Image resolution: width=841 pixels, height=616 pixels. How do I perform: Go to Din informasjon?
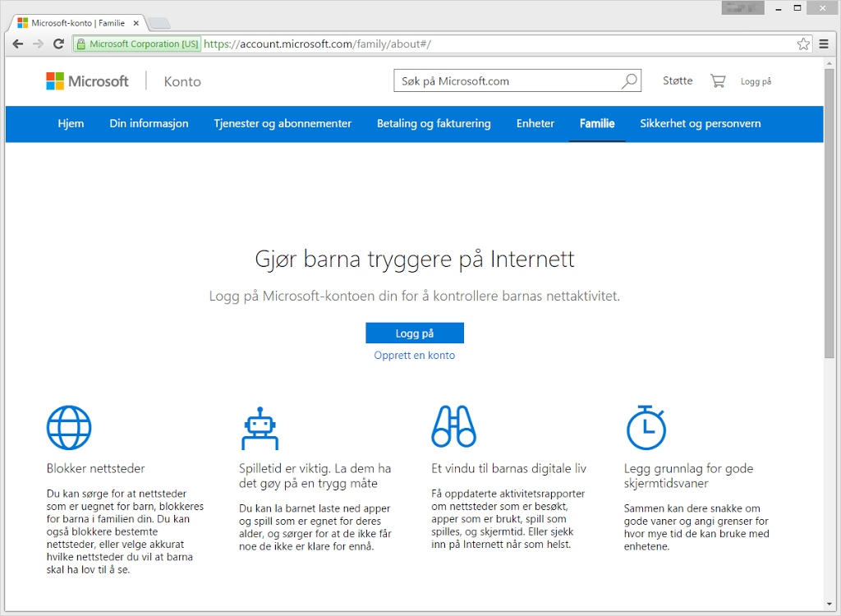coord(149,123)
